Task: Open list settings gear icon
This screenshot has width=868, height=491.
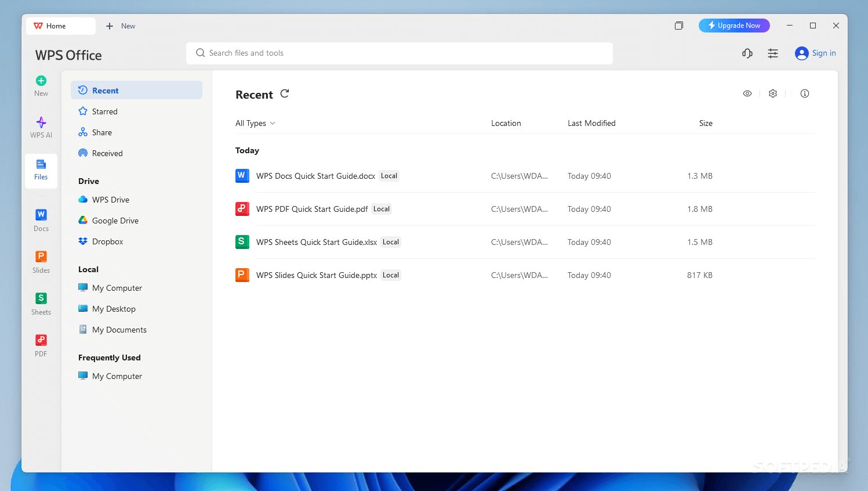Action: [x=773, y=93]
